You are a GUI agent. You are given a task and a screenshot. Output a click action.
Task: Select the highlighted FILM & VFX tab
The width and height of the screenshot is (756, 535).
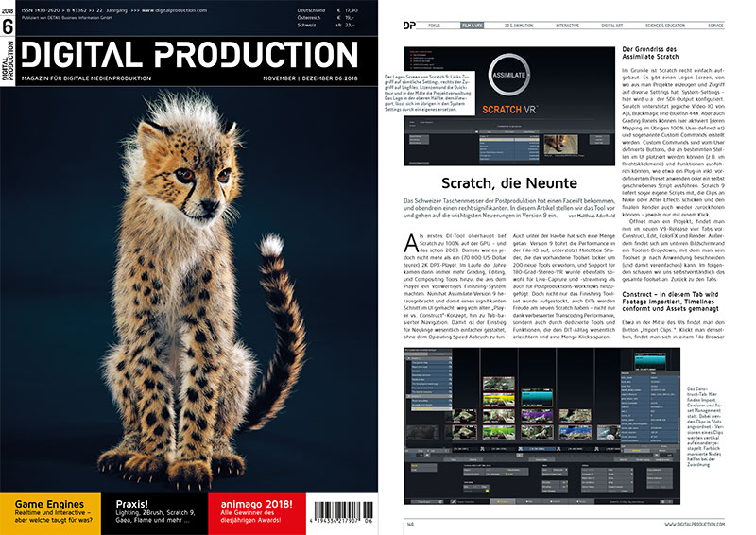pos(472,26)
